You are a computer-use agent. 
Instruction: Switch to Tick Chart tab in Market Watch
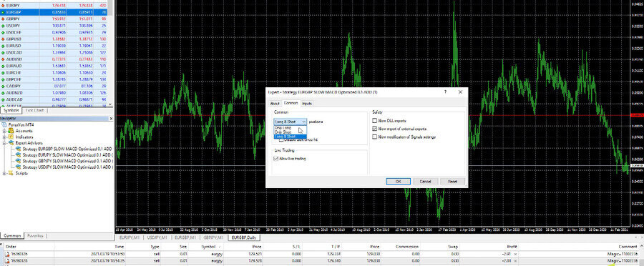point(35,110)
